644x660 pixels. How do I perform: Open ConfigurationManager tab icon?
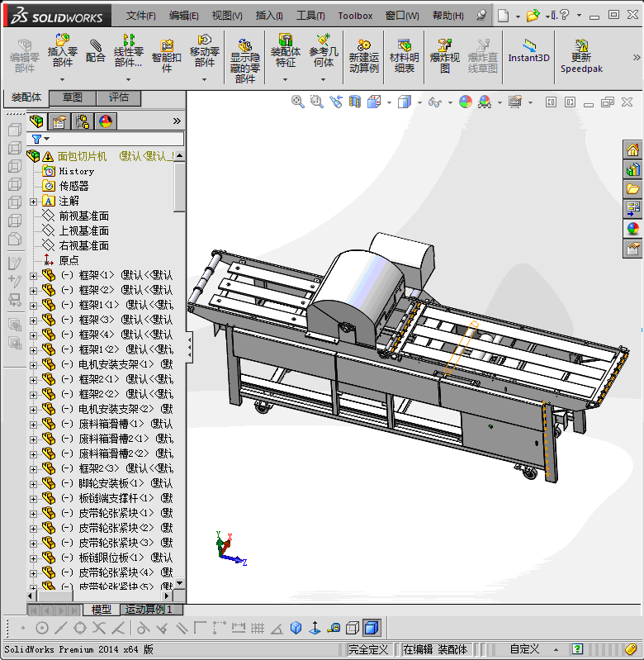click(x=83, y=121)
